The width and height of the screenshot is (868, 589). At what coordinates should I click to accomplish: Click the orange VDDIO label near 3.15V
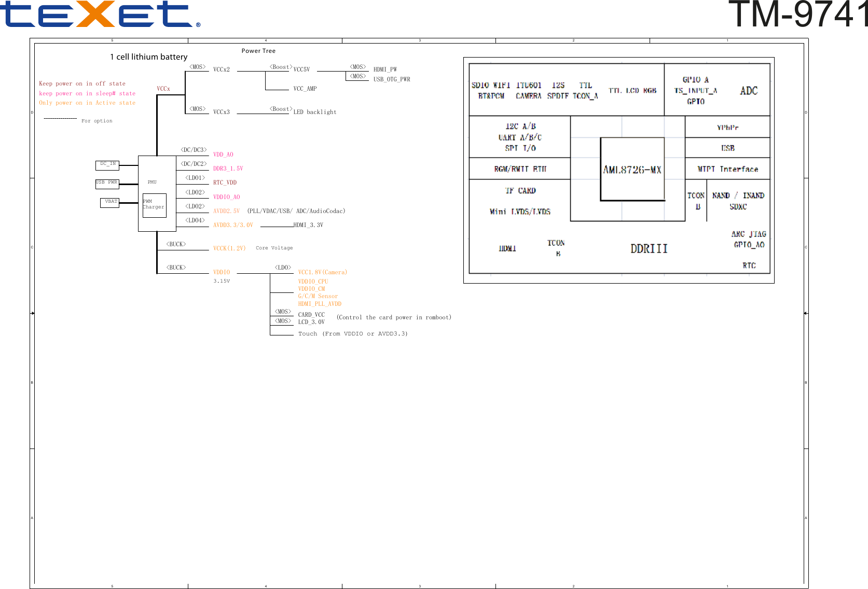pyautogui.click(x=222, y=272)
